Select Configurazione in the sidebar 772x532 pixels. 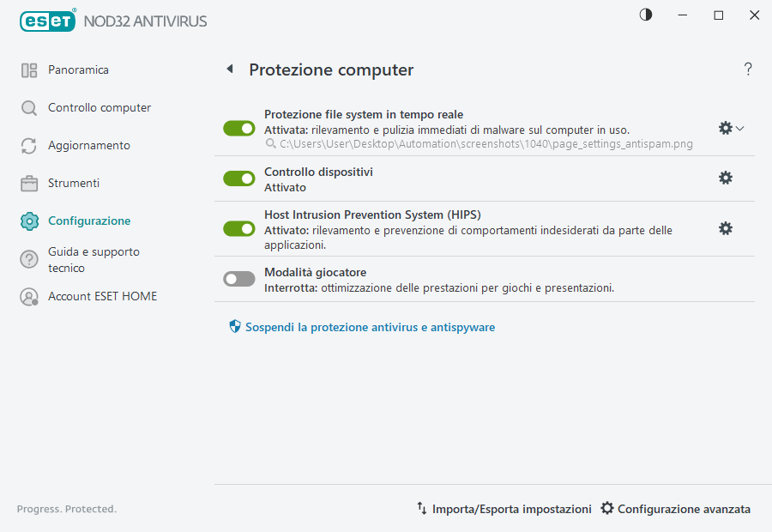coord(29,221)
